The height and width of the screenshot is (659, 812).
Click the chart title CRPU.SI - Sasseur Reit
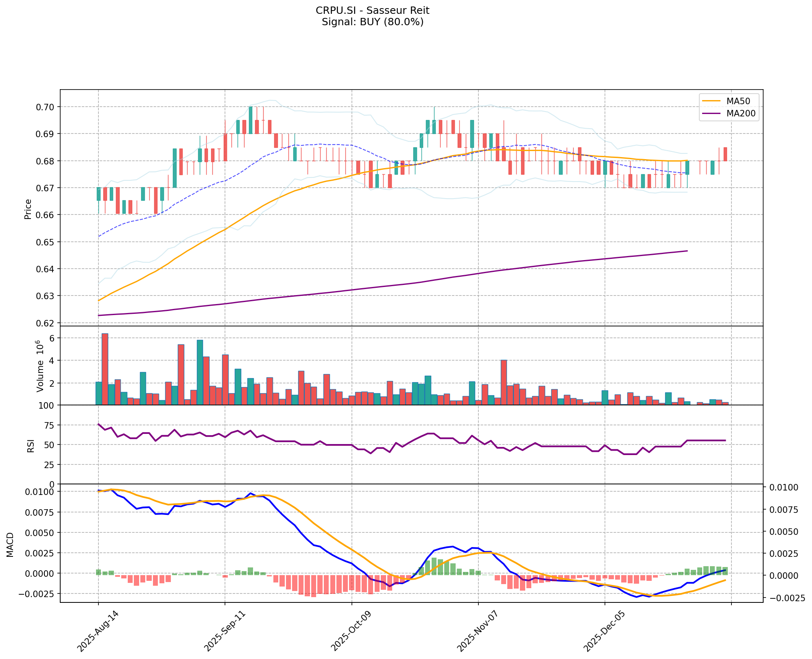[372, 10]
